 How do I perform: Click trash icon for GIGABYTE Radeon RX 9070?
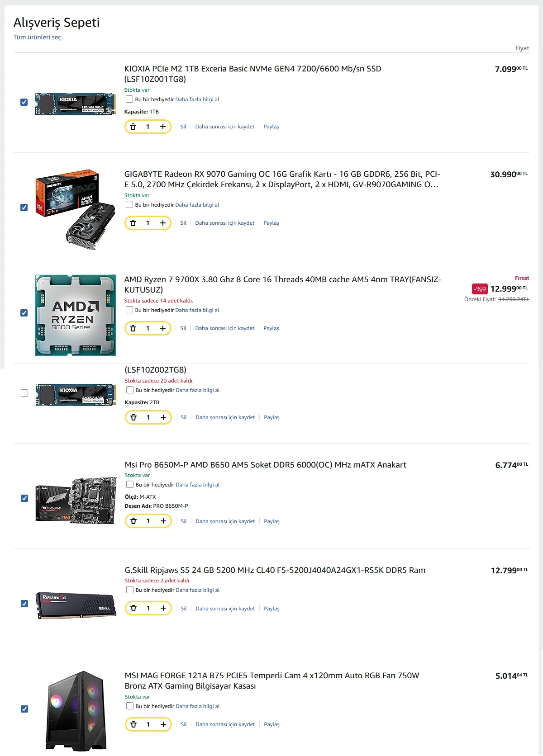point(133,223)
